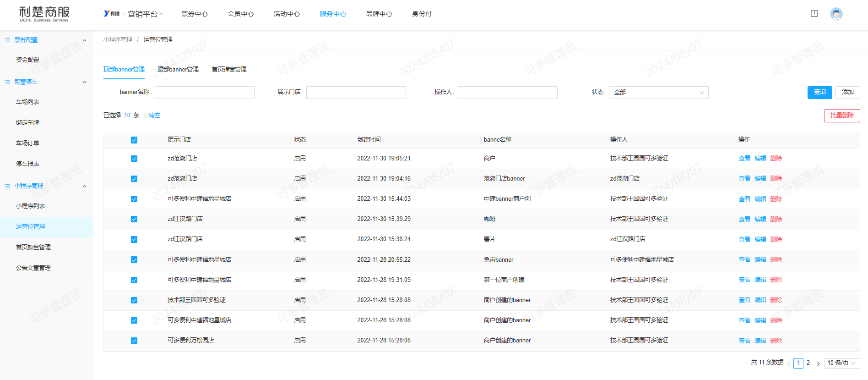Open 绑定车牌 in the sidebar

click(x=27, y=123)
